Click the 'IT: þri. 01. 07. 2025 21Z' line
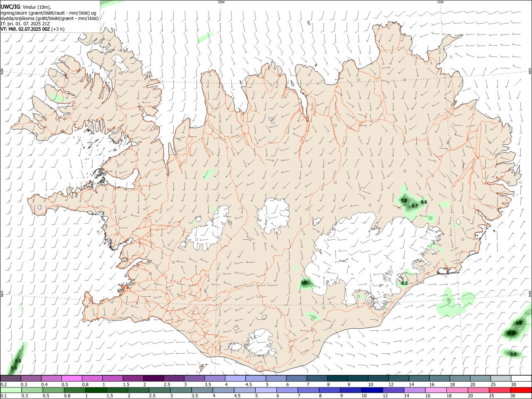This screenshot has height=399, width=532. 25,24
